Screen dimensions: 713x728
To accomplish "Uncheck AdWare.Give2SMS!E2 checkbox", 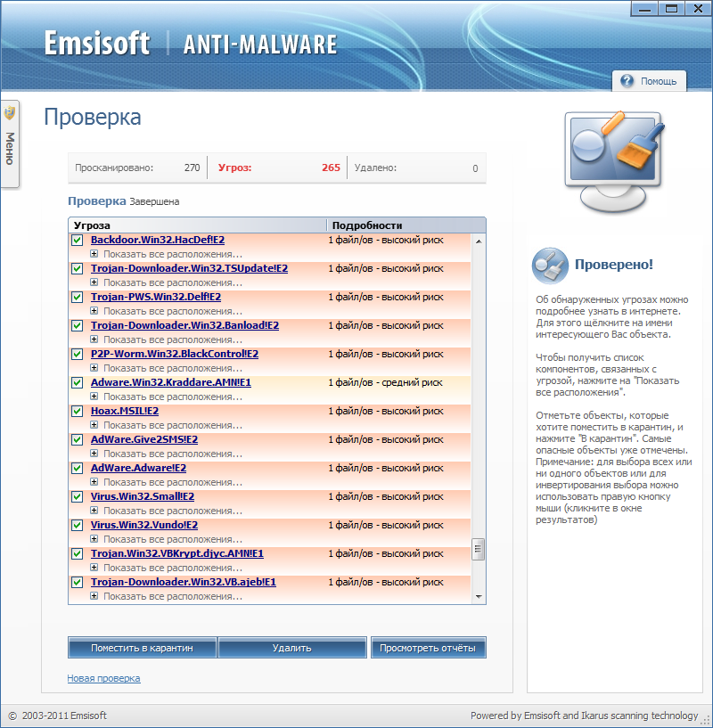I will [x=78, y=439].
